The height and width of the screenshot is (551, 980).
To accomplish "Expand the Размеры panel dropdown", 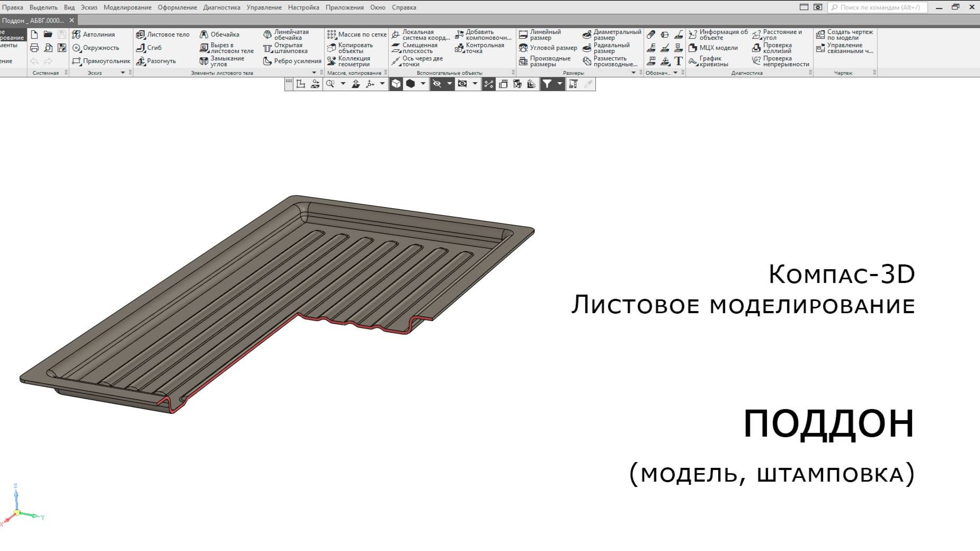I will pos(633,73).
